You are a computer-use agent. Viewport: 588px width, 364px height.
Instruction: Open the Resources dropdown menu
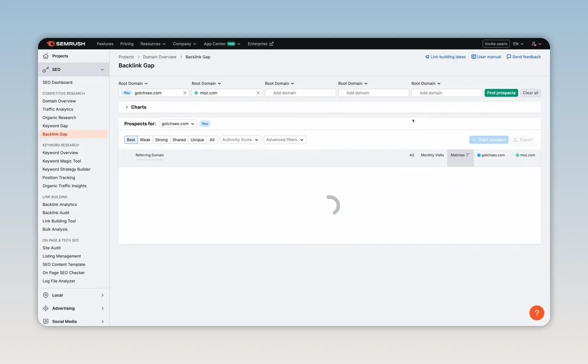pyautogui.click(x=152, y=44)
